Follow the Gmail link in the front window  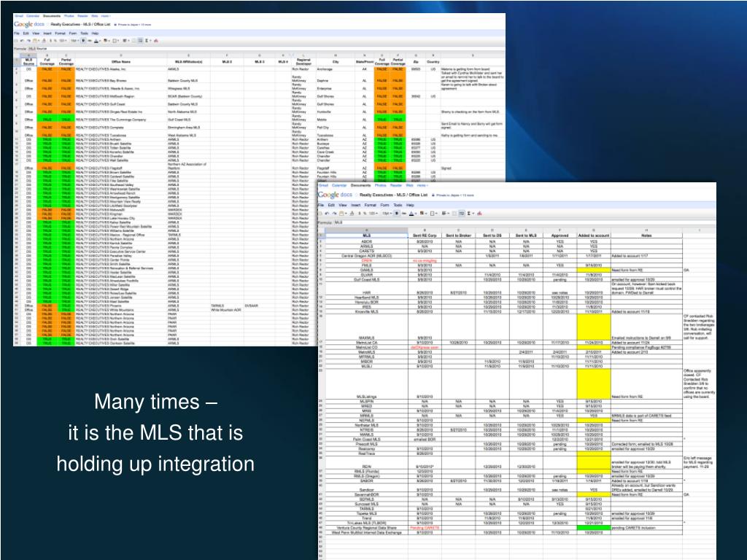click(323, 185)
